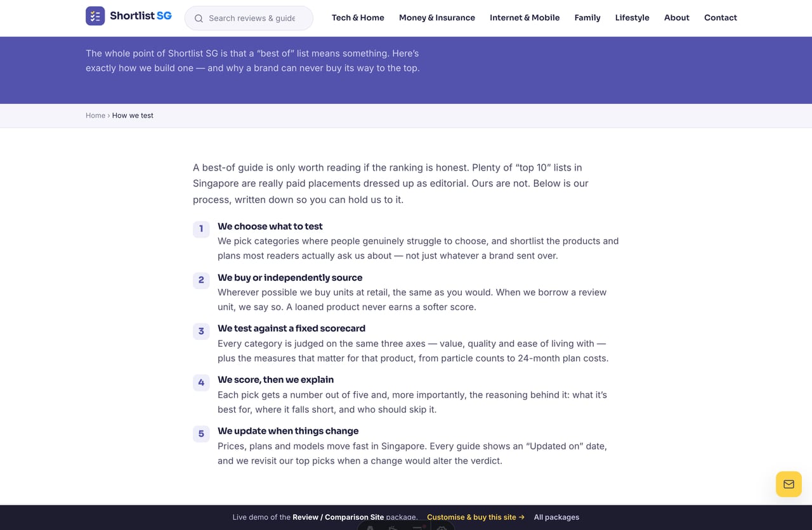Open the Contact page
The width and height of the screenshot is (812, 530).
(x=721, y=18)
